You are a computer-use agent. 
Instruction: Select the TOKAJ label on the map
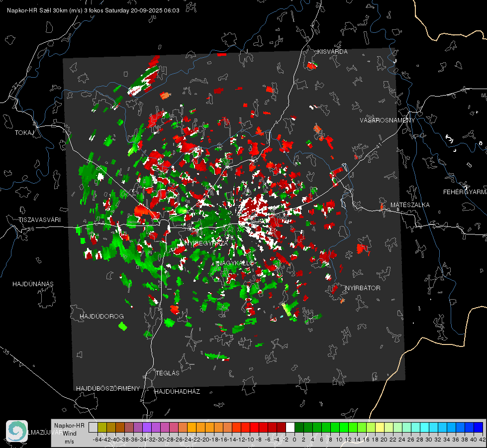(23, 133)
